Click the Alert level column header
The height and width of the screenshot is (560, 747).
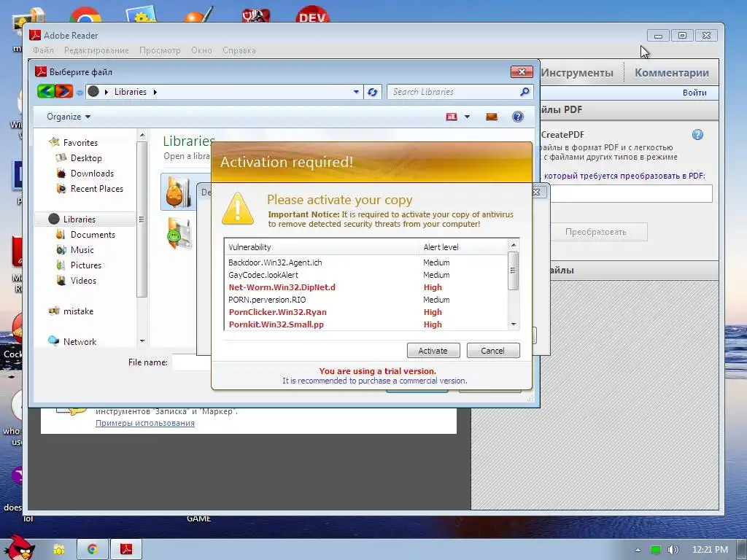tap(463, 247)
